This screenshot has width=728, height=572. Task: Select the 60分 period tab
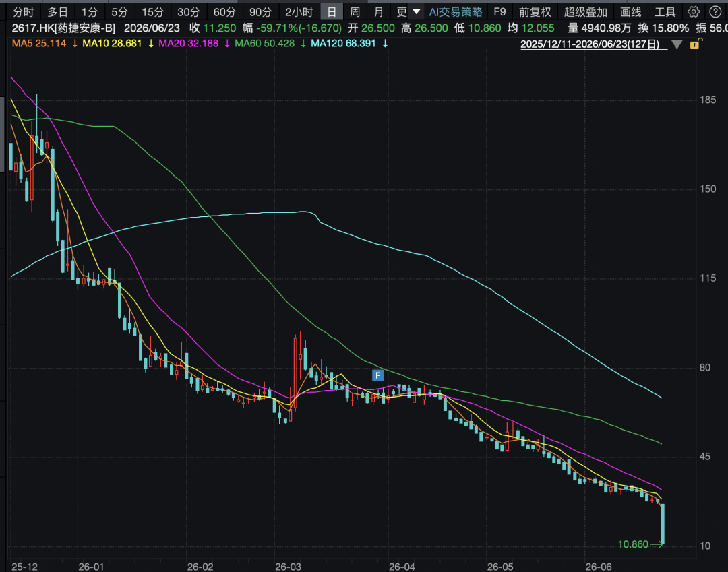(224, 12)
